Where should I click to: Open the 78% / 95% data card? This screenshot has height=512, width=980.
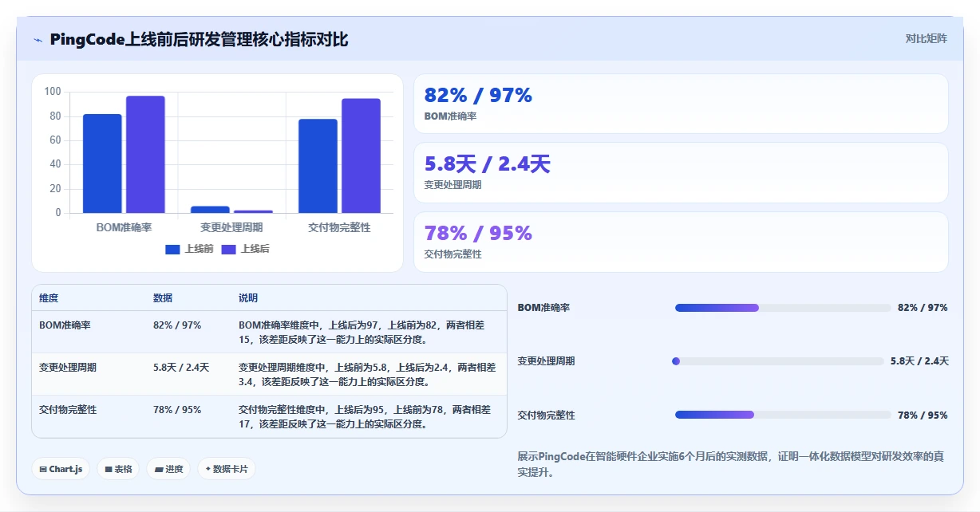tap(681, 242)
